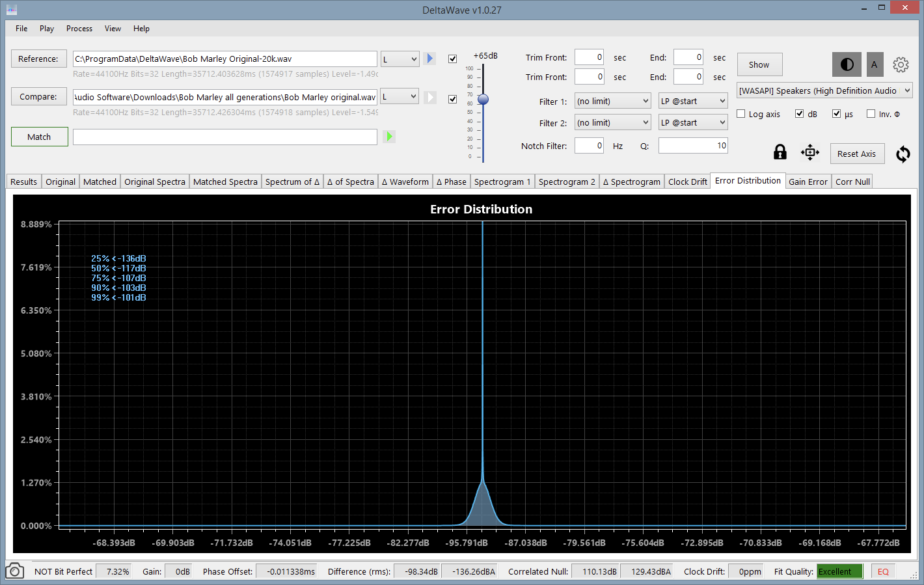
Task: Open settings gear icon
Action: pos(901,64)
